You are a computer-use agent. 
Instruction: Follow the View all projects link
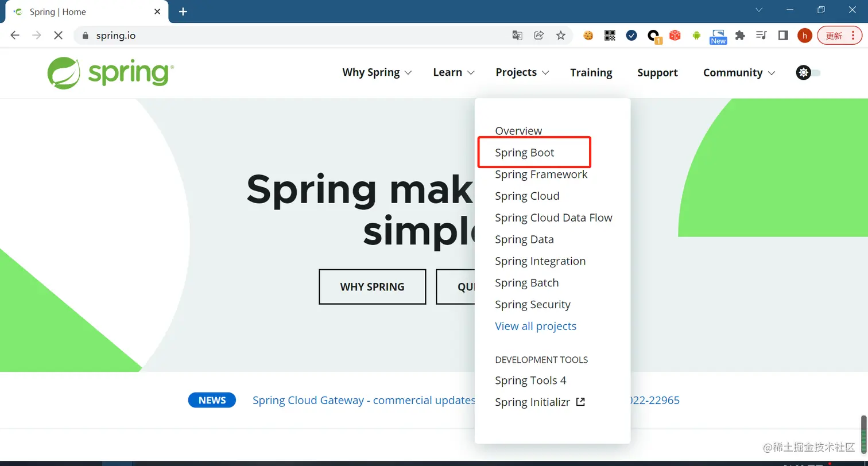(x=536, y=327)
